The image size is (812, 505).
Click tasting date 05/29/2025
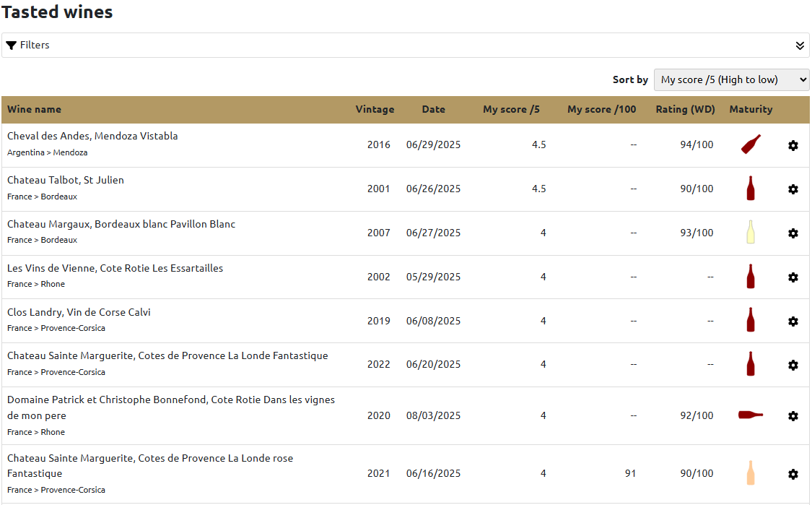[434, 277]
